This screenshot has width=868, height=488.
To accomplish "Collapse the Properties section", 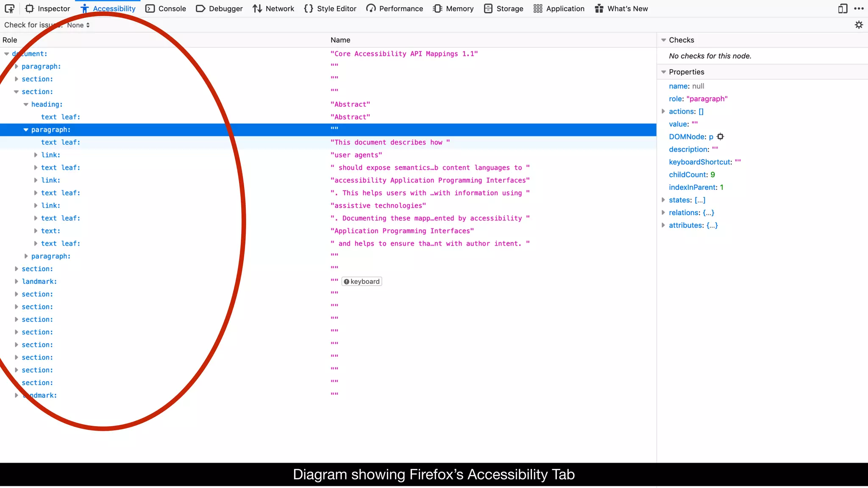I will [664, 72].
